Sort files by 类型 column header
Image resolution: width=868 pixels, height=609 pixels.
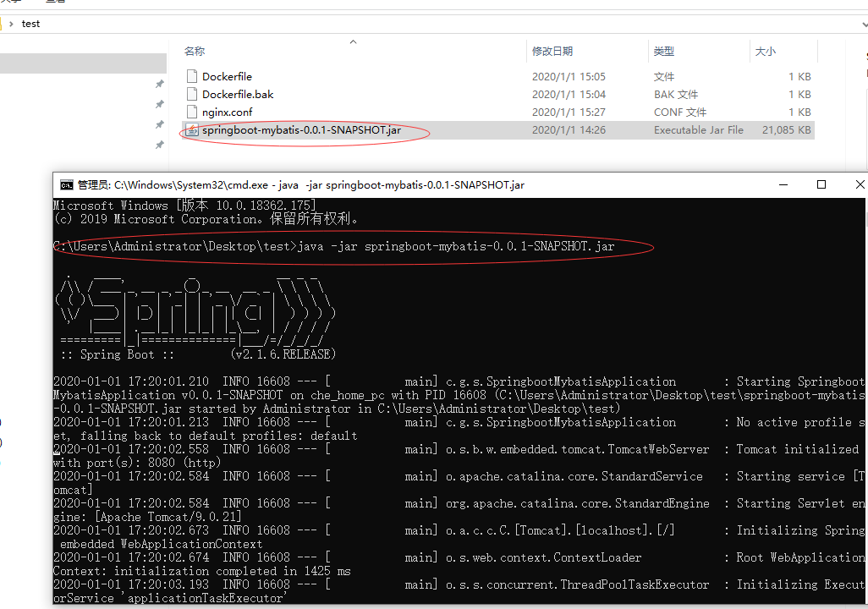[x=664, y=51]
